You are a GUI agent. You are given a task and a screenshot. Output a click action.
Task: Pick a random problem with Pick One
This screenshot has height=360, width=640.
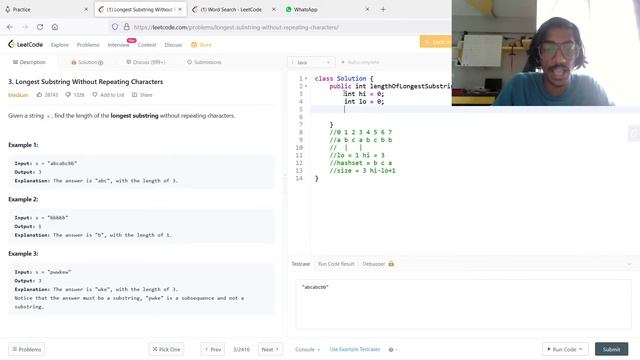pyautogui.click(x=166, y=349)
